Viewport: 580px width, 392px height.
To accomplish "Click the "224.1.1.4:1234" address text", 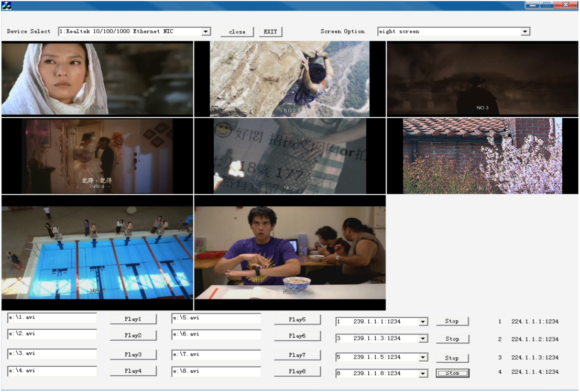I will click(x=535, y=372).
